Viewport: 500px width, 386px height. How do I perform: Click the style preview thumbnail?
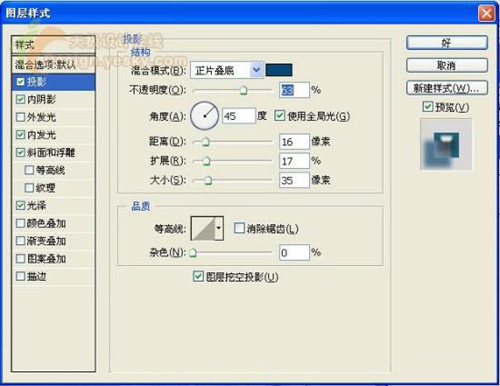(446, 145)
